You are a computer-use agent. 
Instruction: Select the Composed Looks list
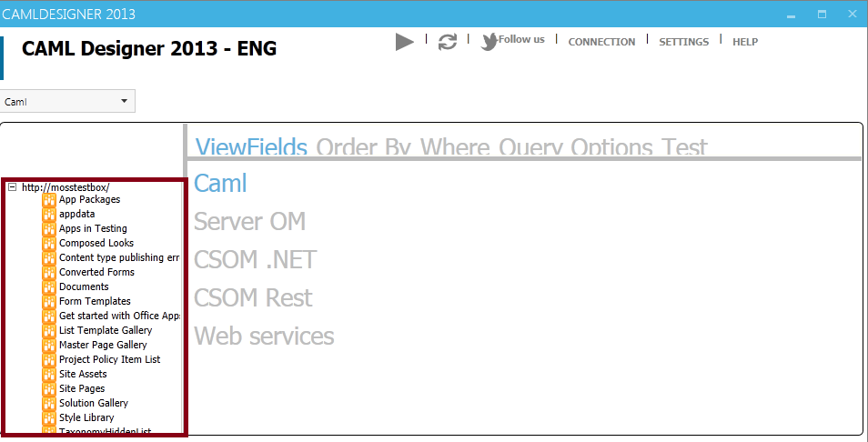coord(96,243)
